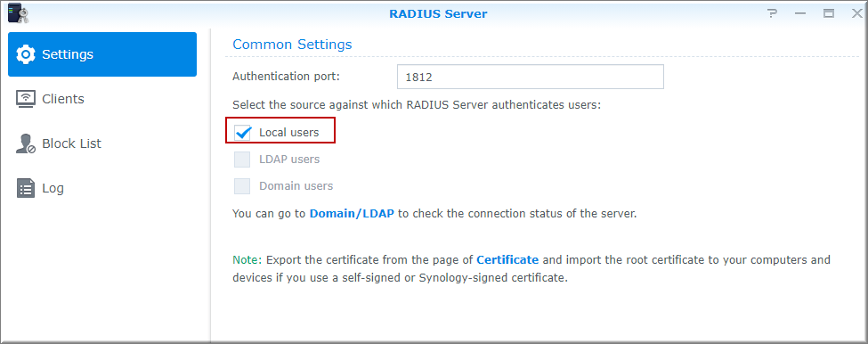This screenshot has height=344, width=868.
Task: Open help with the question mark icon
Action: click(773, 14)
